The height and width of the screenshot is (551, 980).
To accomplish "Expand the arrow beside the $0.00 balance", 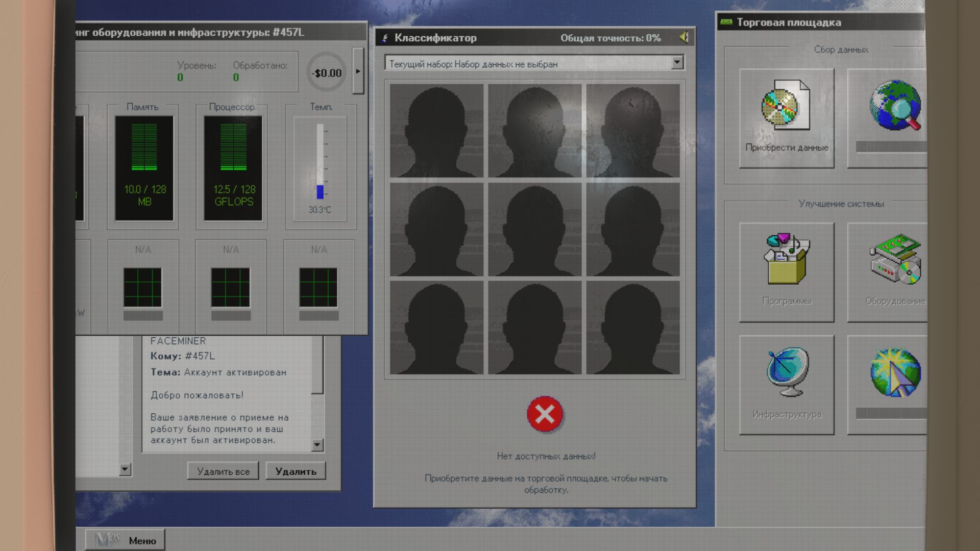I will point(358,71).
